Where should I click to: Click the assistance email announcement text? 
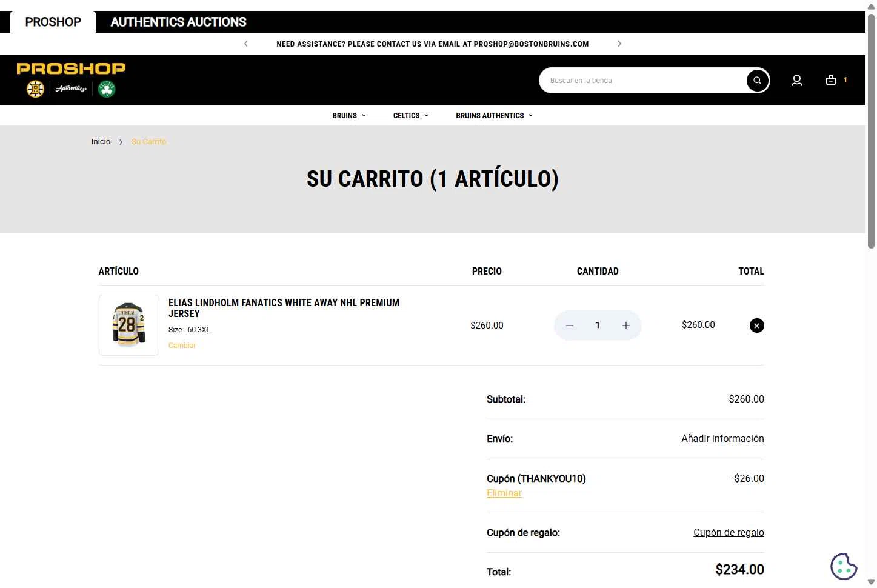click(x=432, y=44)
